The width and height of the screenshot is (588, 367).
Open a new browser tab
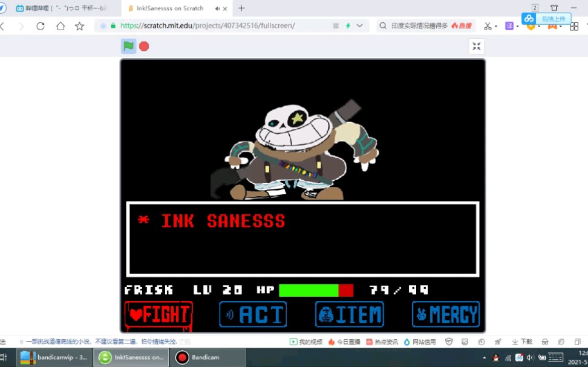point(241,8)
